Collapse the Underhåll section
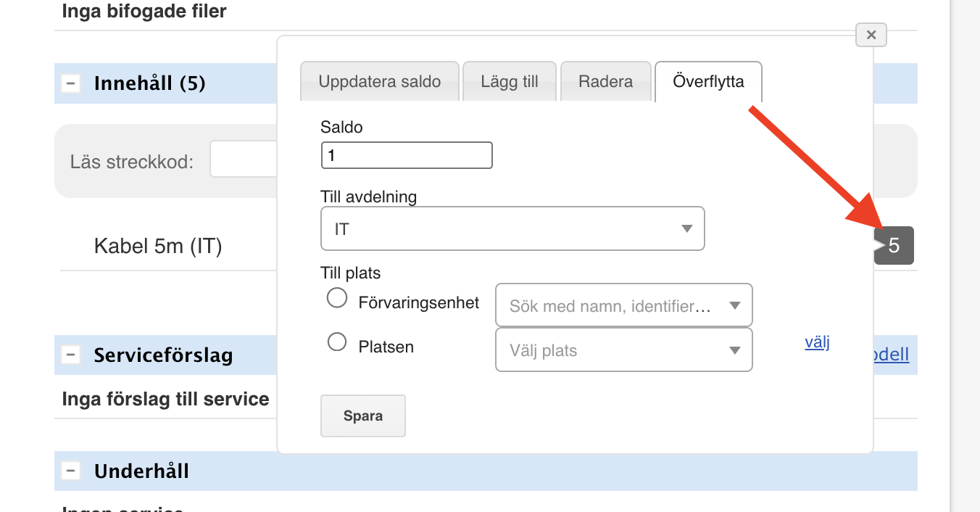This screenshot has width=980, height=512. click(71, 471)
